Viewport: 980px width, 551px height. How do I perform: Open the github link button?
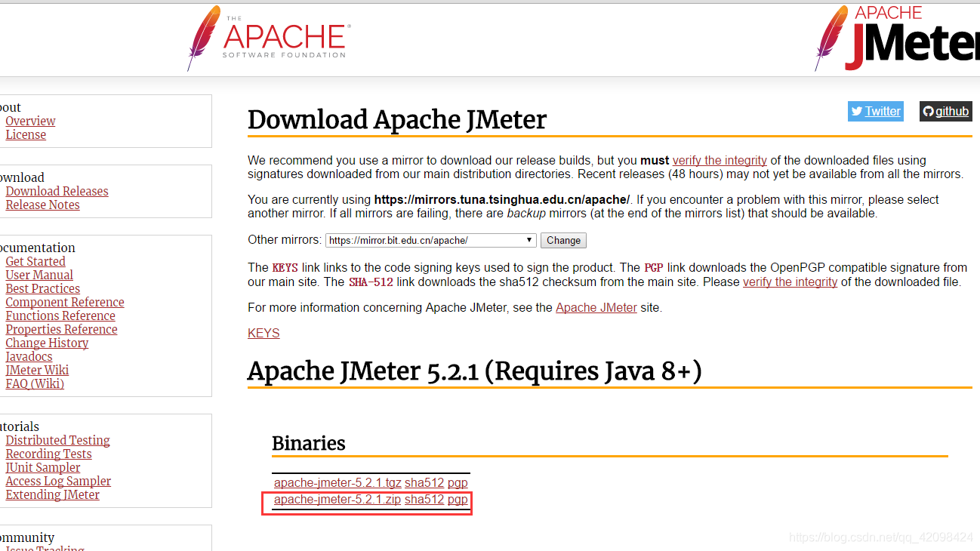[x=945, y=111]
